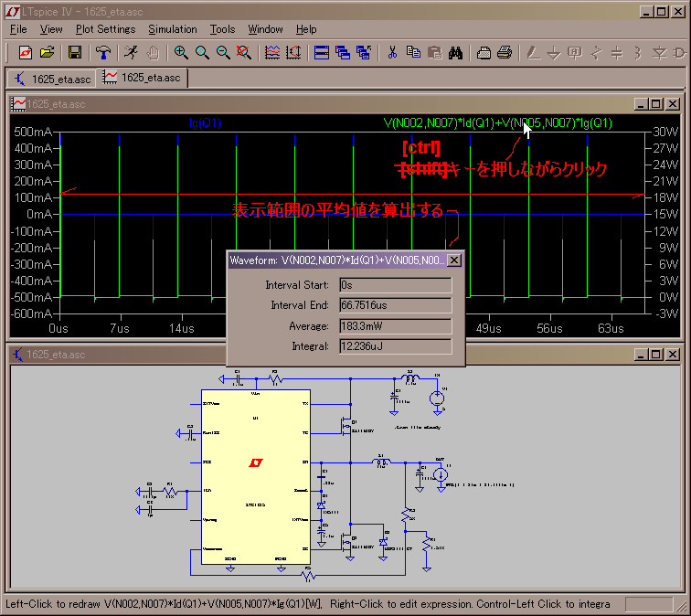Click the Tile windows icon
Viewport: 691px width, 616px height.
pyautogui.click(x=321, y=52)
